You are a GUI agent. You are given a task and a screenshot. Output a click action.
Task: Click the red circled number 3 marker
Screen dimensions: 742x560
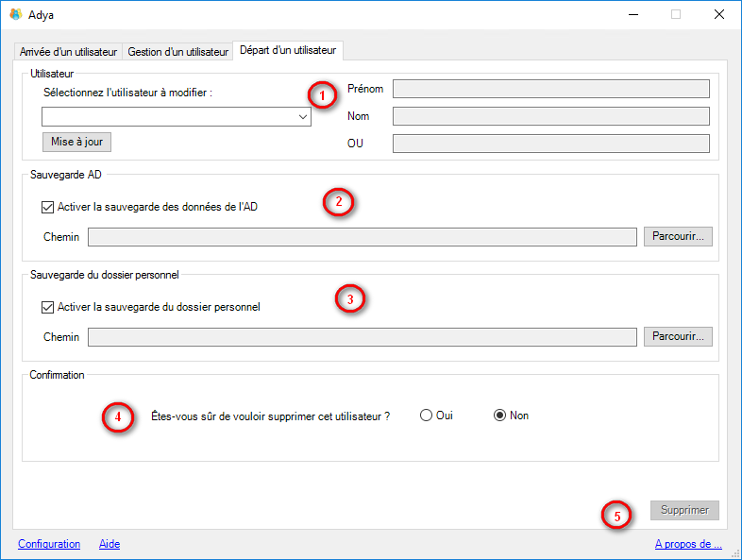point(350,299)
